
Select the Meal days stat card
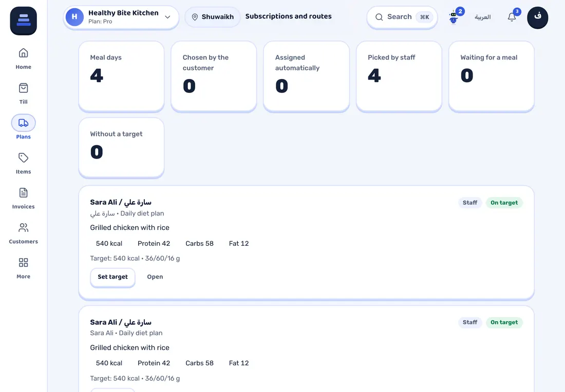click(121, 76)
